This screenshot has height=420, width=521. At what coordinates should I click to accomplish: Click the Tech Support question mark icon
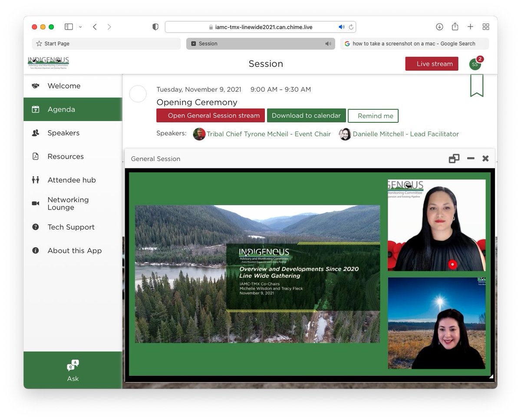pyautogui.click(x=36, y=227)
